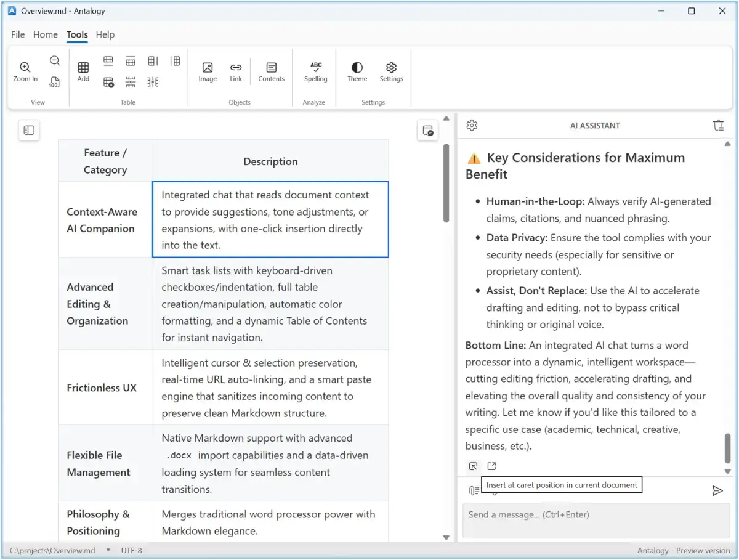Run the Spelling check
The image size is (739, 560).
(x=316, y=71)
